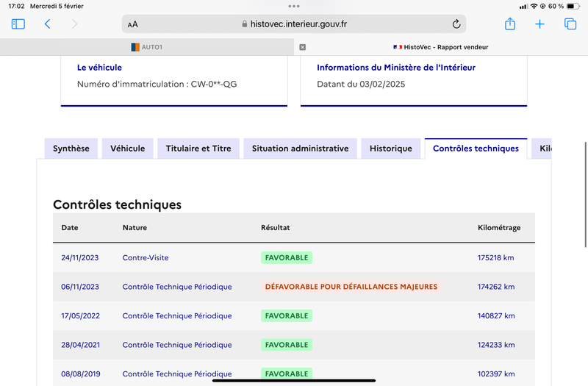The height and width of the screenshot is (386, 588).
Task: Select the Contre-Visite entry
Action: pos(146,258)
